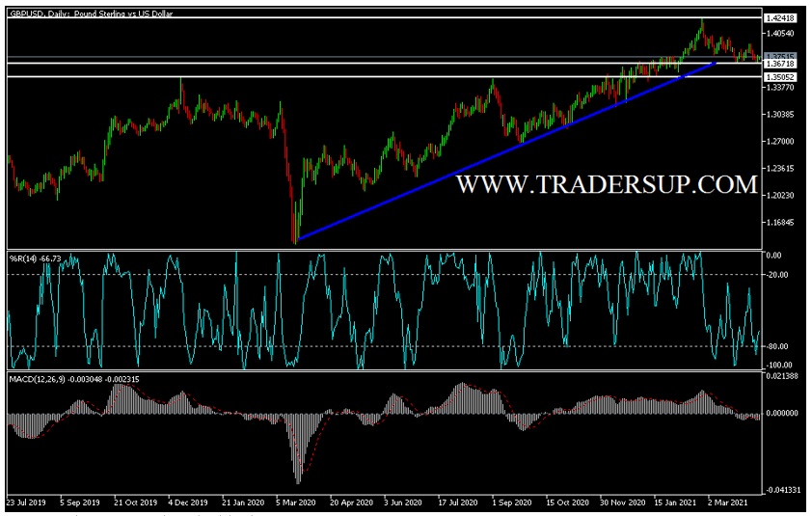812x516 pixels.
Task: Click the 23 Jul 2019 date label
Action: click(26, 502)
